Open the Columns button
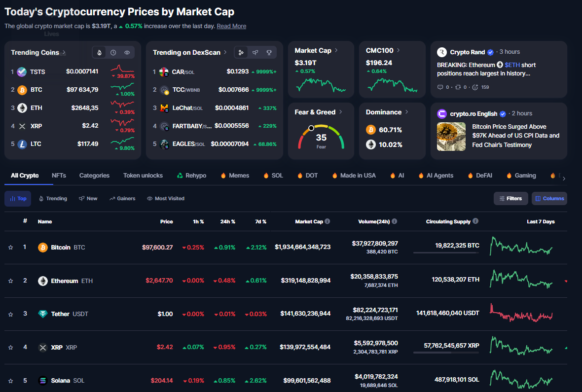The width and height of the screenshot is (582, 392). (x=549, y=199)
